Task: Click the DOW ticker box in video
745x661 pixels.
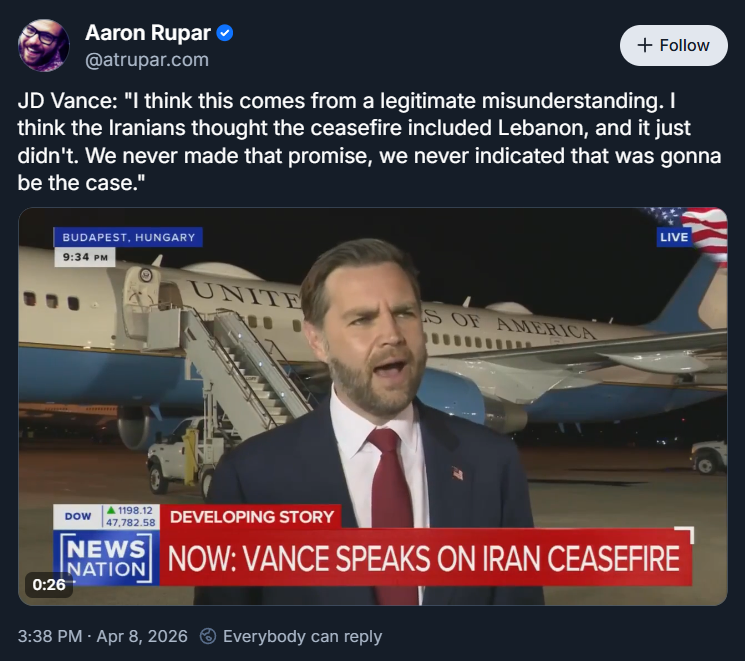Action: coord(107,516)
